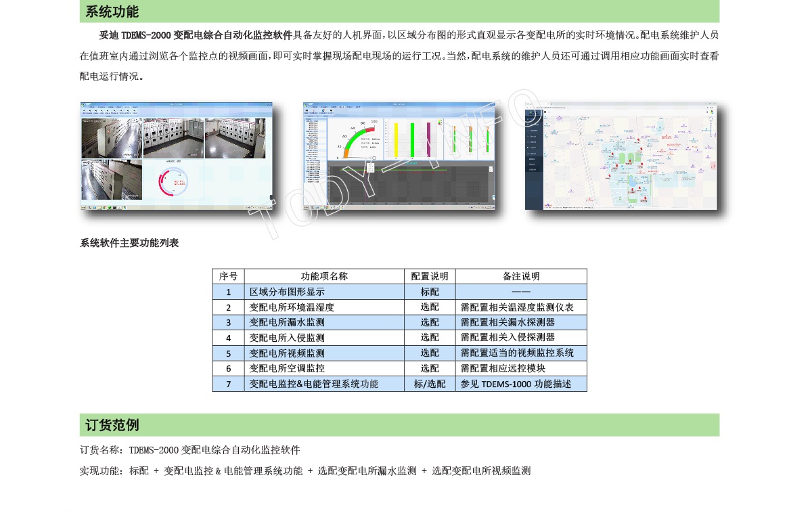Click the paragraph line ending 配电运行情况。
This screenshot has height=513, width=812.
coord(112,76)
